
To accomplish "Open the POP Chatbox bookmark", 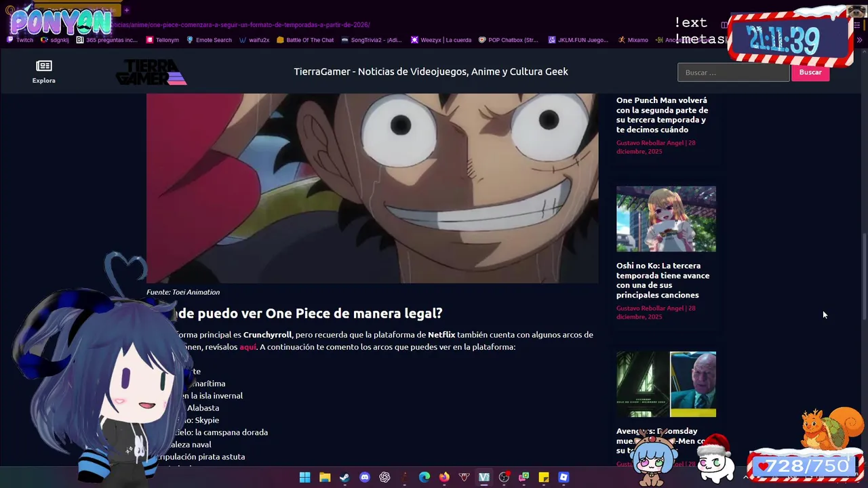I will 509,40.
